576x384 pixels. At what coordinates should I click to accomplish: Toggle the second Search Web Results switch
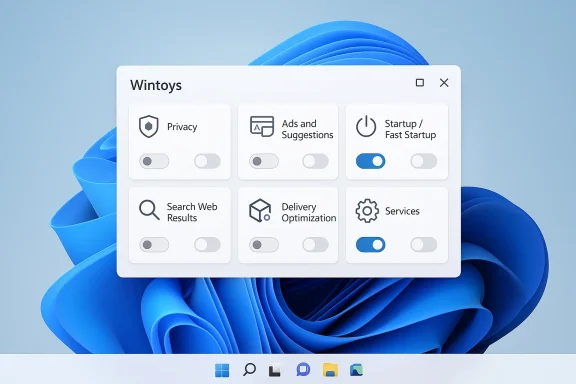pos(207,245)
